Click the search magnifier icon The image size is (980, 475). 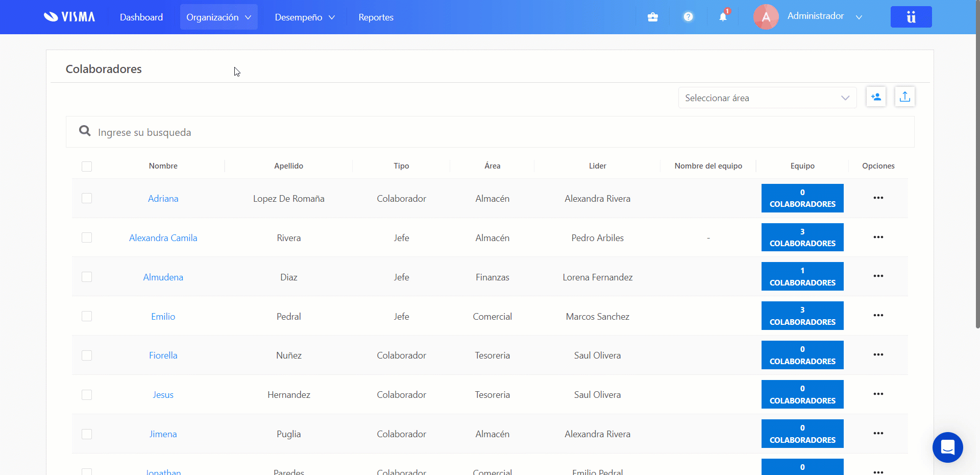(85, 131)
